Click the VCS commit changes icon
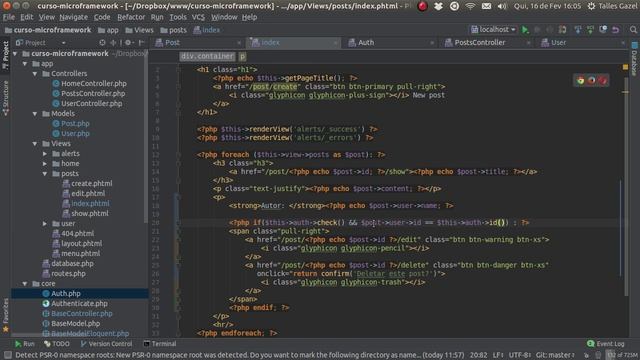The width and height of the screenshot is (640, 360). [590, 30]
